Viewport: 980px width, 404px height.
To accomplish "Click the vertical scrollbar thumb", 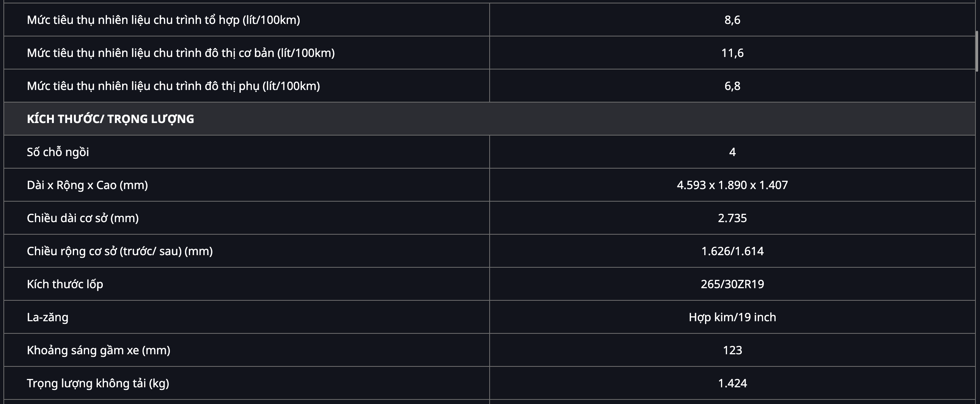I will point(977,51).
